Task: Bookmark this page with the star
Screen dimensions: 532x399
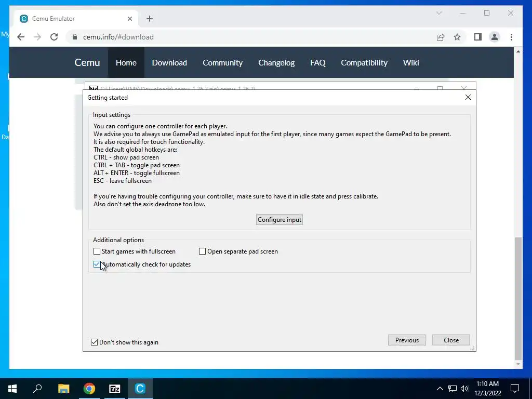Action: click(x=457, y=37)
